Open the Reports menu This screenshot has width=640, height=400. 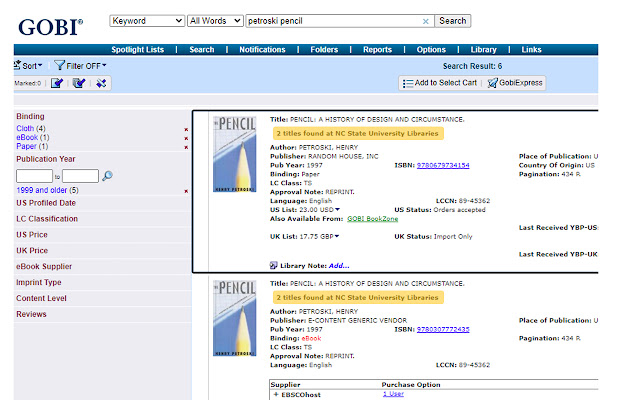coord(378,50)
